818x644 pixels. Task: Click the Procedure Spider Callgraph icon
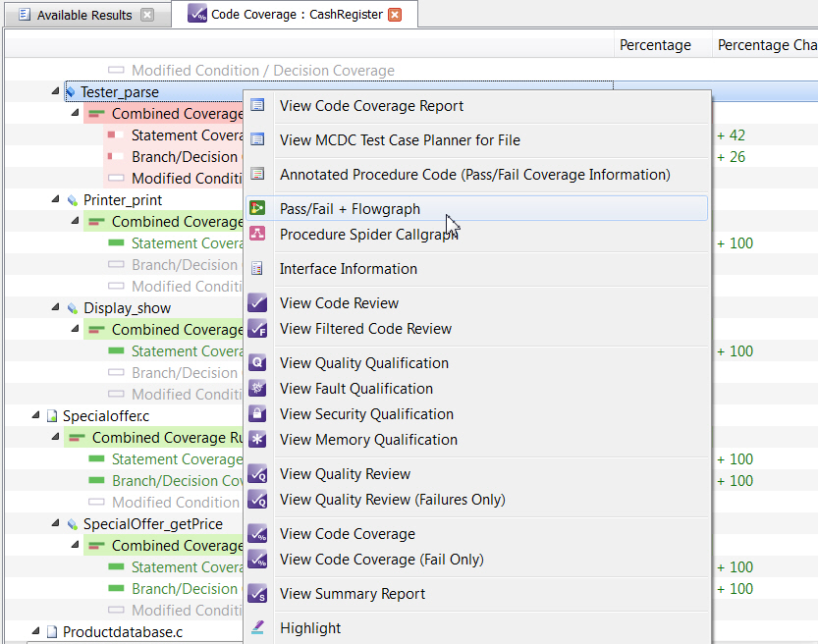257,235
